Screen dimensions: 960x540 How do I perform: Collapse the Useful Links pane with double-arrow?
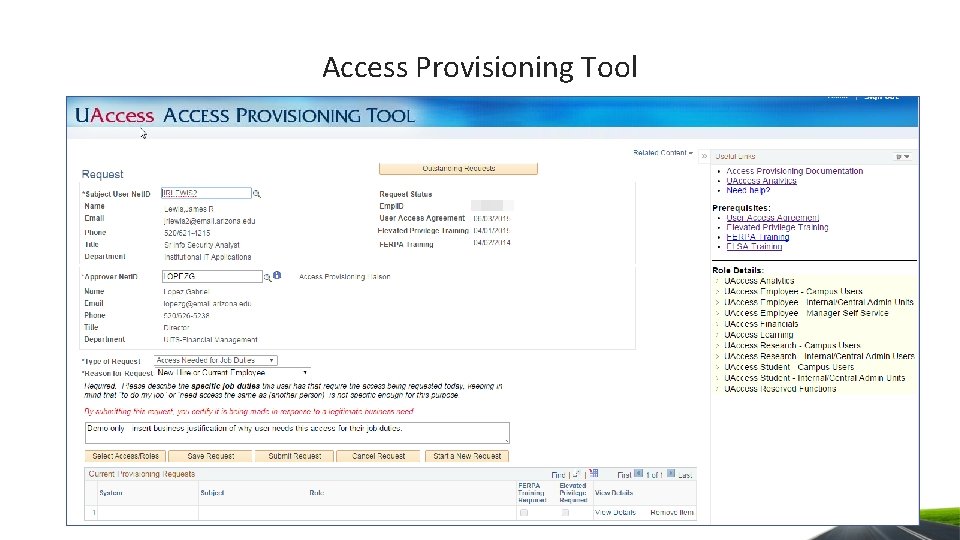tap(704, 156)
